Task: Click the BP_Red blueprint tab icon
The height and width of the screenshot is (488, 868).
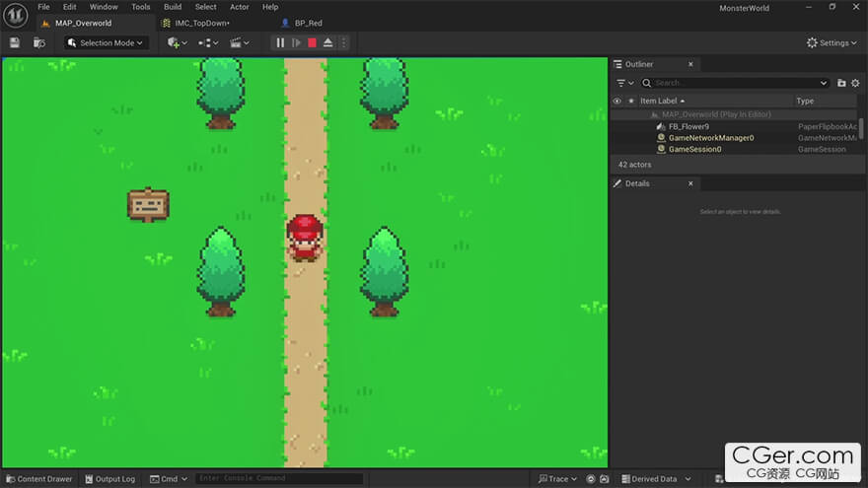Action: (x=285, y=24)
